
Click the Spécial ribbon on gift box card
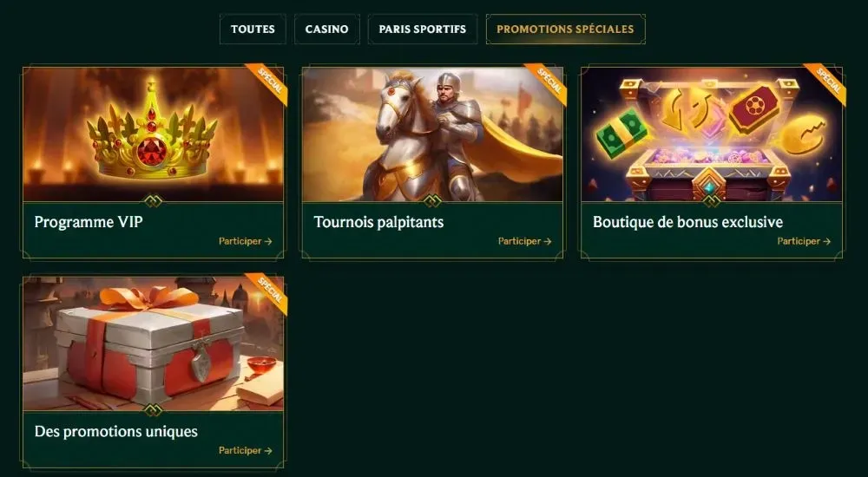[x=270, y=290]
